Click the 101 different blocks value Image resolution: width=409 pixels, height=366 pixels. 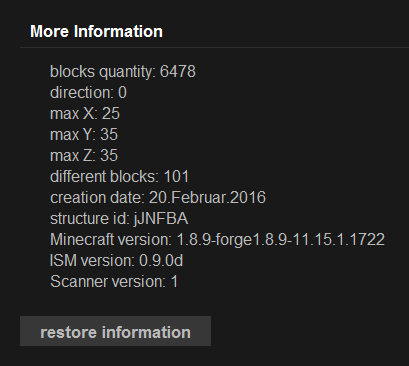pyautogui.click(x=176, y=176)
